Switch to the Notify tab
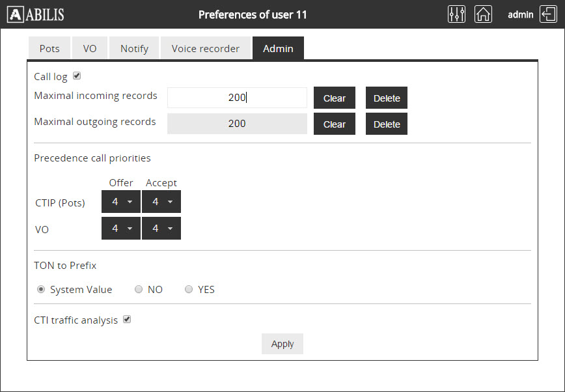The width and height of the screenshot is (565, 392). point(134,48)
